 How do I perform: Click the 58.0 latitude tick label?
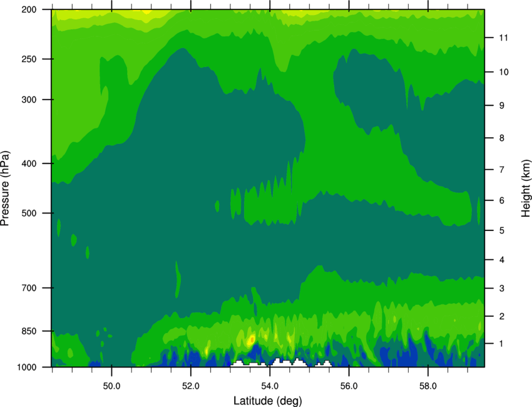point(428,386)
